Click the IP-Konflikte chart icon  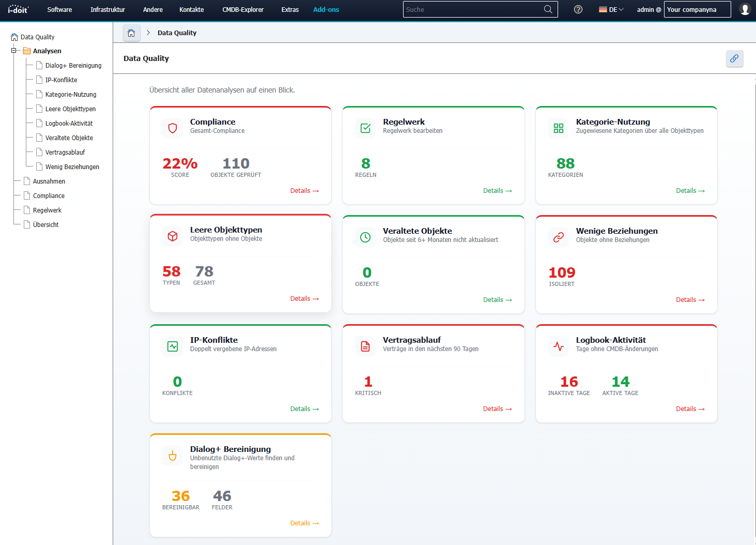[x=173, y=346]
